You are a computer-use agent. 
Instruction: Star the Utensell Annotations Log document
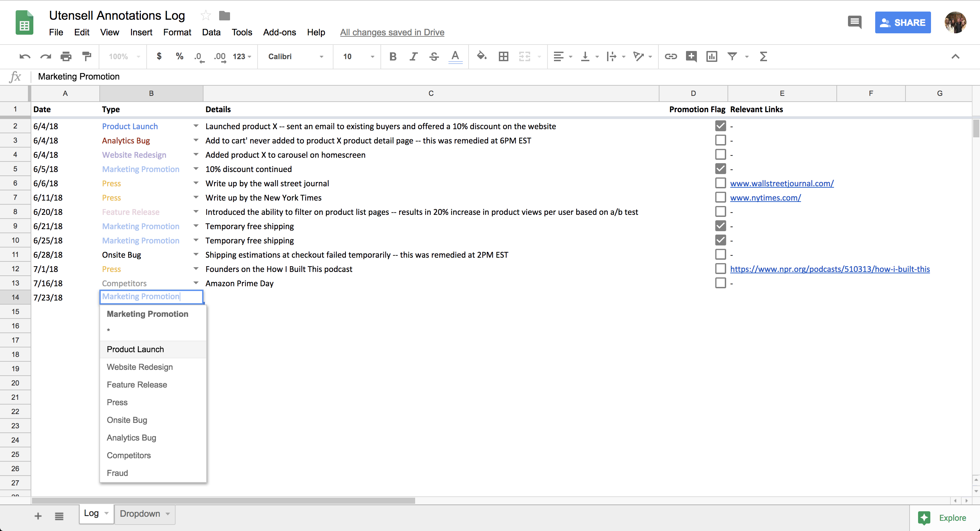206,16
